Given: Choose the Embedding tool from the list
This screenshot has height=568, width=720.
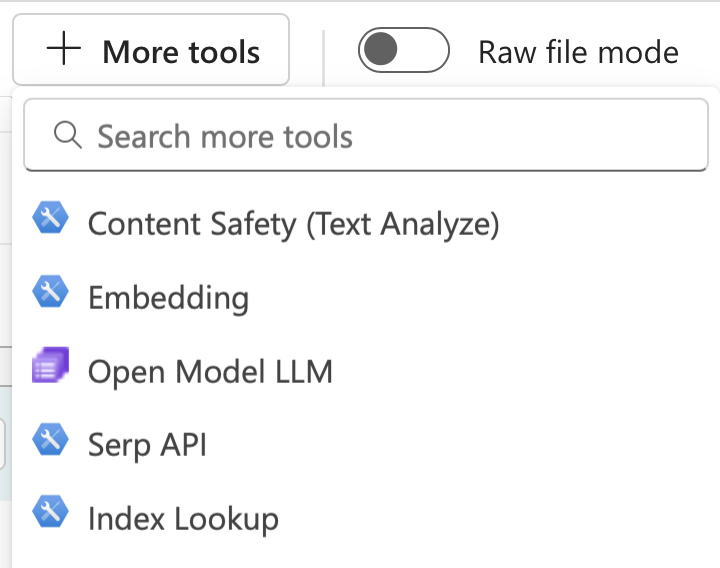Looking at the screenshot, I should 366,298.
